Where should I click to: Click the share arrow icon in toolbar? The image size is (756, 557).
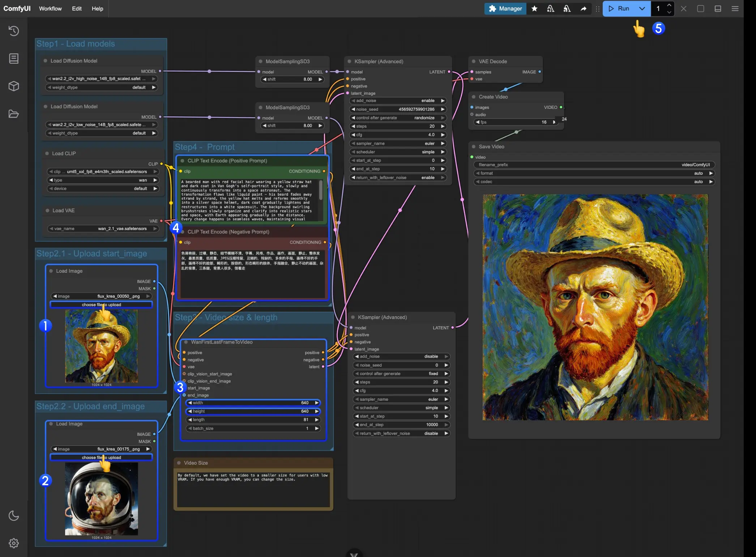pyautogui.click(x=583, y=9)
